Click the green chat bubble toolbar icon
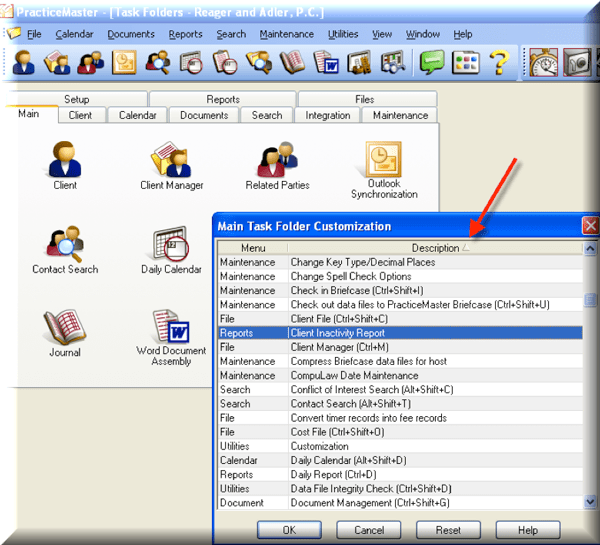Viewport: 600px width, 545px height. pos(432,62)
